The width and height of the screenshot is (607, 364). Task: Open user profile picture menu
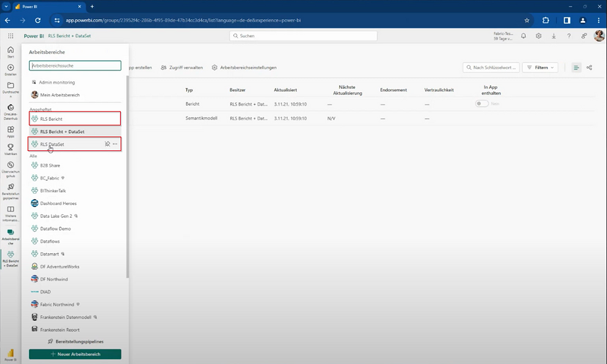click(x=599, y=35)
